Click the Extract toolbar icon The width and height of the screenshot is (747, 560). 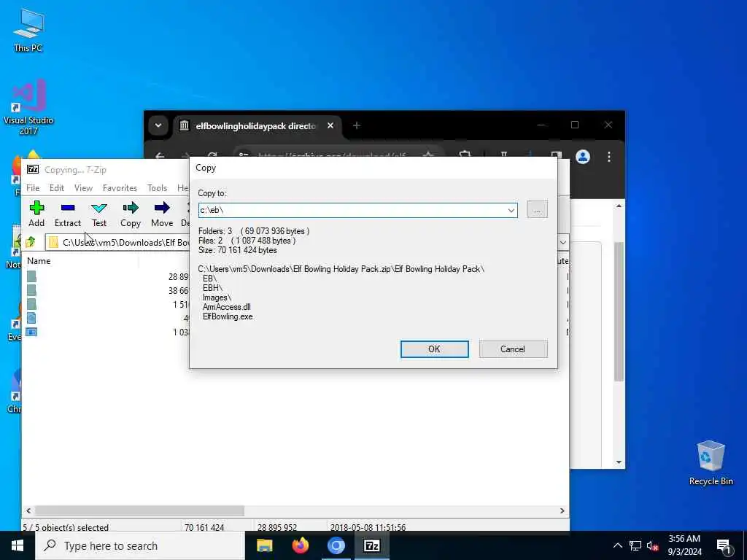[x=68, y=214]
